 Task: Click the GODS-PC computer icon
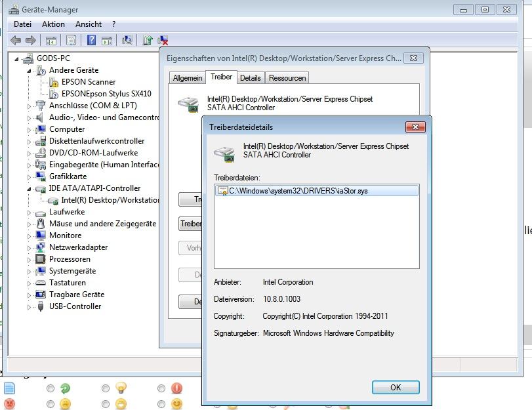pyautogui.click(x=28, y=58)
